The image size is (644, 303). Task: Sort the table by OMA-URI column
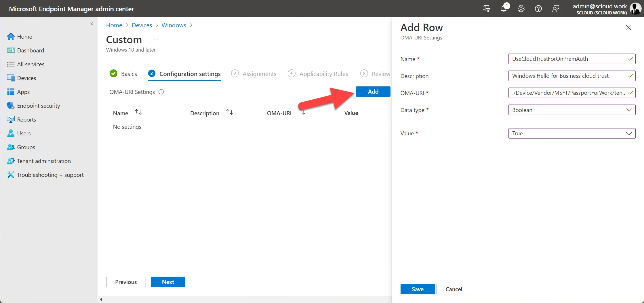[x=302, y=112]
